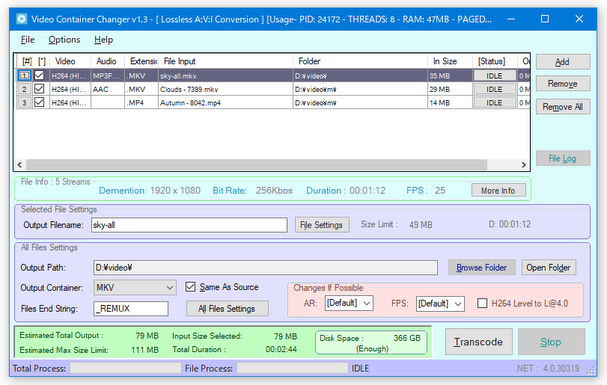Click the Audio column header
Image resolution: width=607 pixels, height=385 pixels.
(x=108, y=61)
